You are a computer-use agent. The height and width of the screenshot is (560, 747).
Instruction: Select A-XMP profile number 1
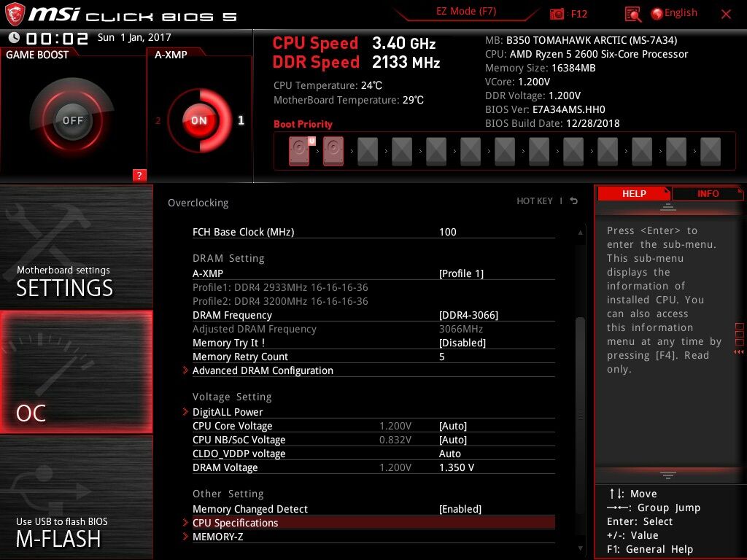pos(241,120)
